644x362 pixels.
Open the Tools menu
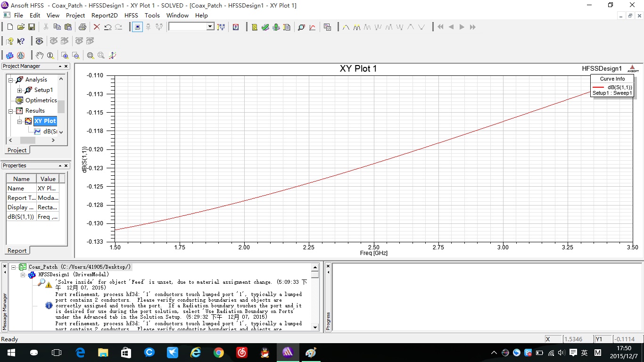tap(152, 16)
